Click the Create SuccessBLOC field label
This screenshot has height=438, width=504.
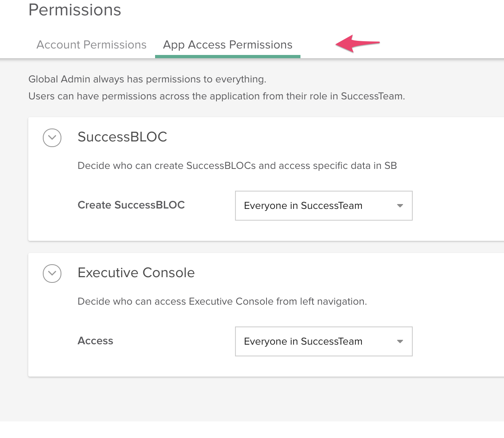(131, 205)
